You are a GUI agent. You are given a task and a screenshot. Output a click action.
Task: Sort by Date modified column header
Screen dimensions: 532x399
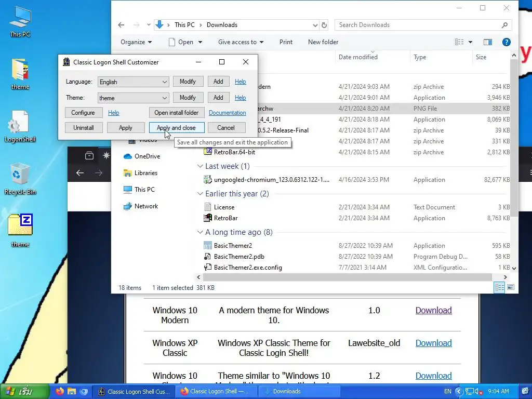[x=373, y=57]
